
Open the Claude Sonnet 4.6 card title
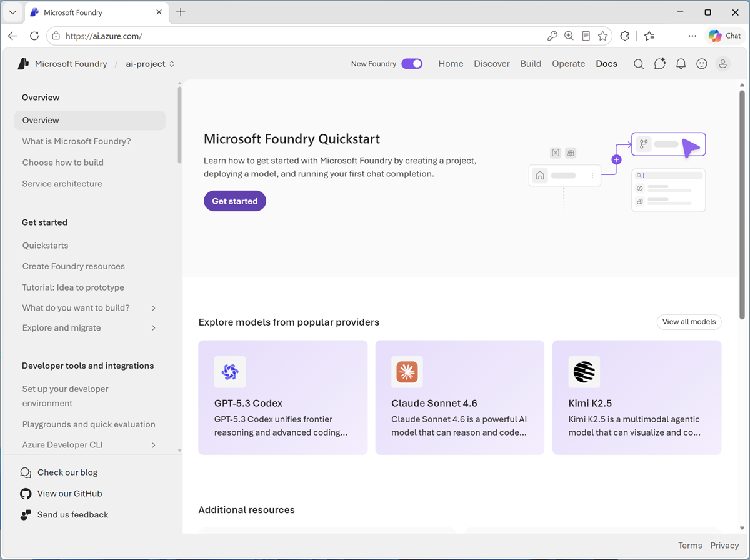pyautogui.click(x=434, y=403)
